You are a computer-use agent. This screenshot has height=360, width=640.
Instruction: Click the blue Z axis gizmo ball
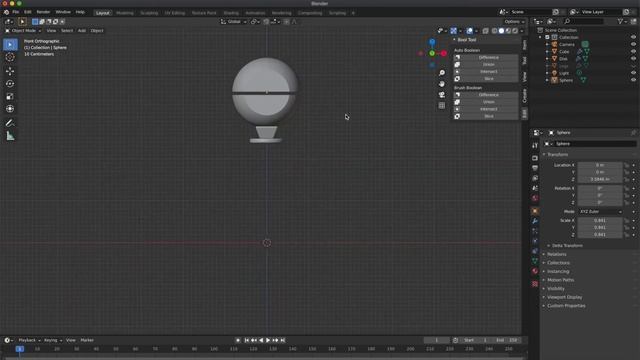[432, 42]
